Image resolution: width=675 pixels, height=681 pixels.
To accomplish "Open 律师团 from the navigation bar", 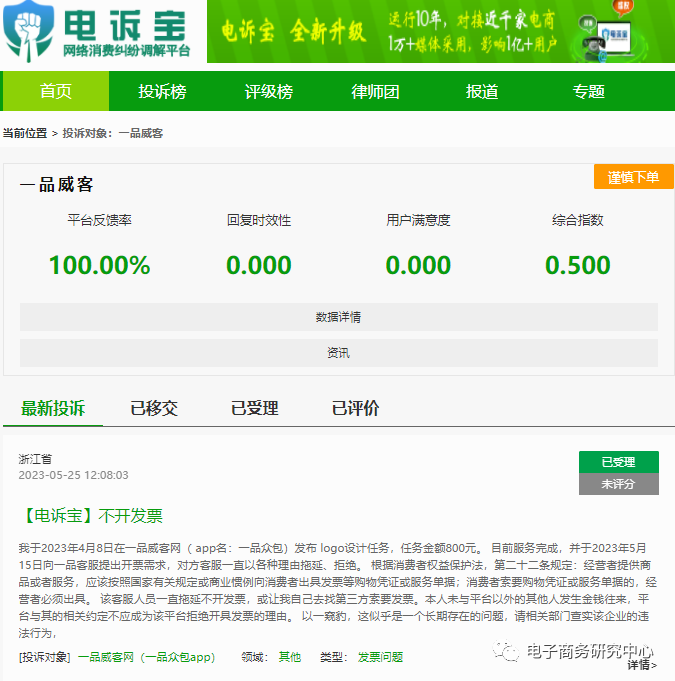I will (375, 91).
